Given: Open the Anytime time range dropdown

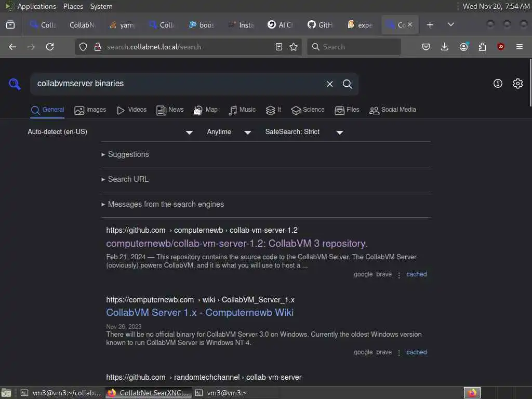Looking at the screenshot, I should [x=229, y=132].
